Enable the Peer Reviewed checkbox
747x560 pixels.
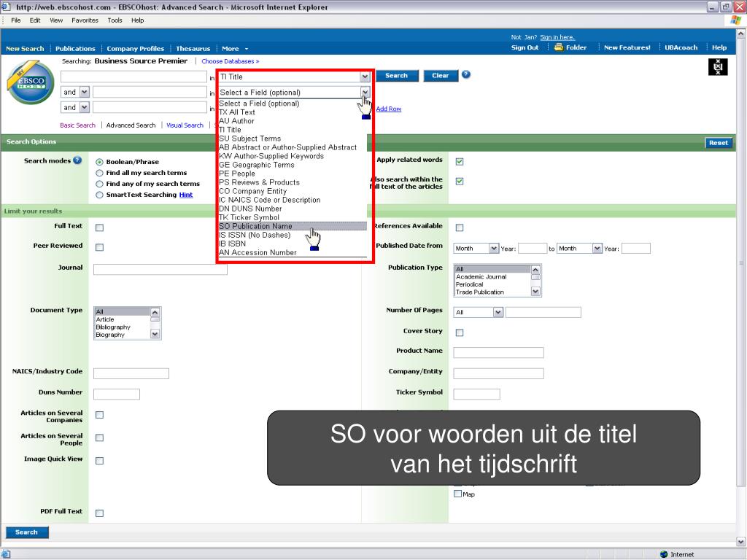99,247
